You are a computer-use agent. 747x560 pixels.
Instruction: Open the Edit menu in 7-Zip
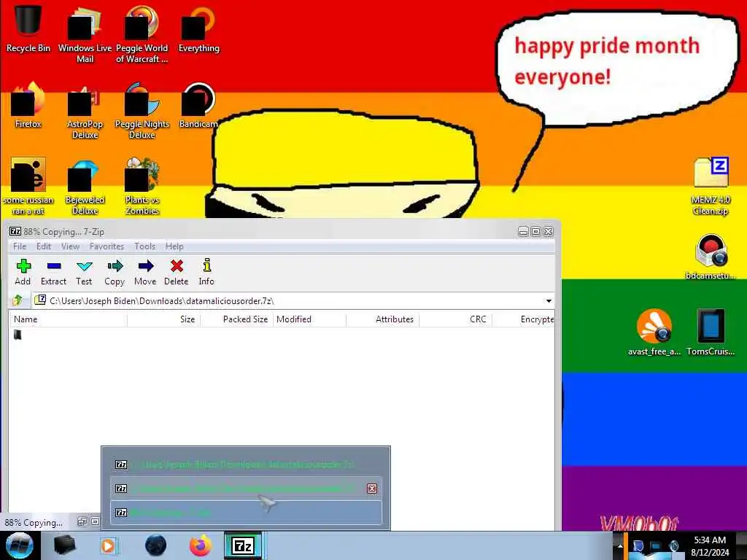coord(43,246)
